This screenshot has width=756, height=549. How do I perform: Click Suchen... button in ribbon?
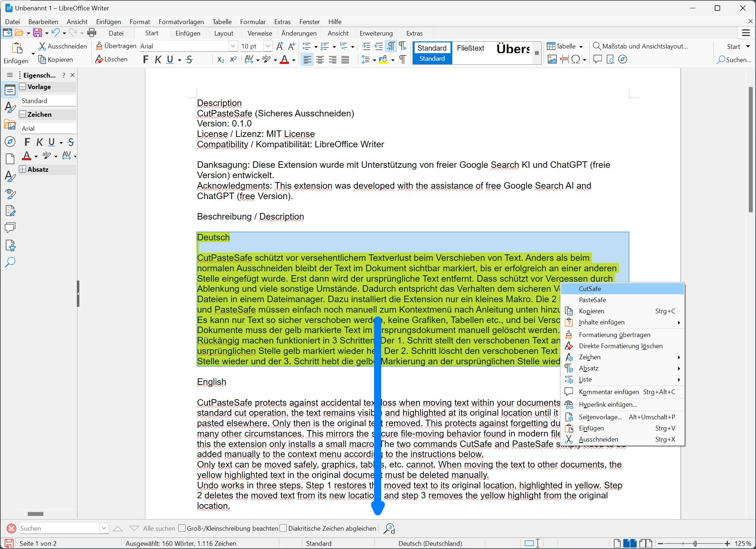pos(734,60)
